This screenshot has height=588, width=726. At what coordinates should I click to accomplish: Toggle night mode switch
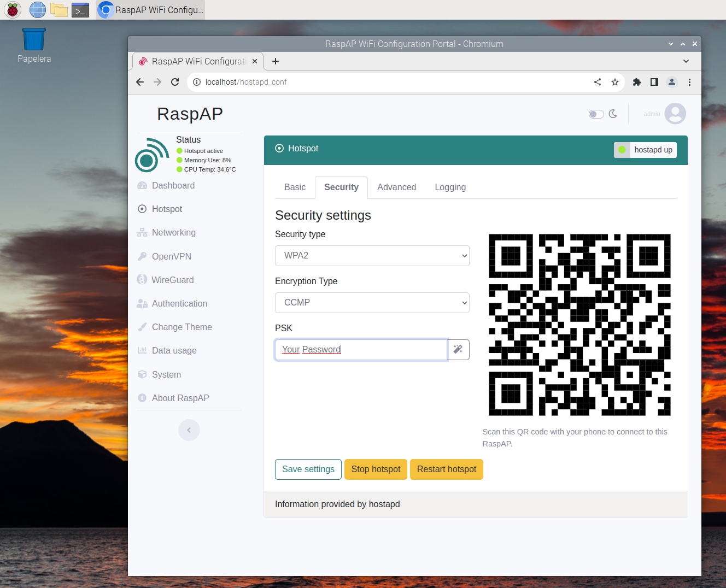[x=596, y=114]
